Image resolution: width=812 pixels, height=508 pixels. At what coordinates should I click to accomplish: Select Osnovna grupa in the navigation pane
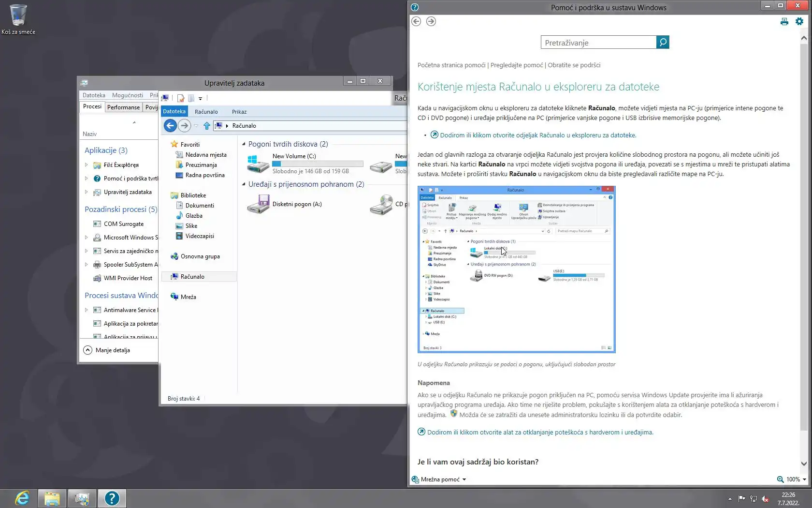[x=195, y=256]
